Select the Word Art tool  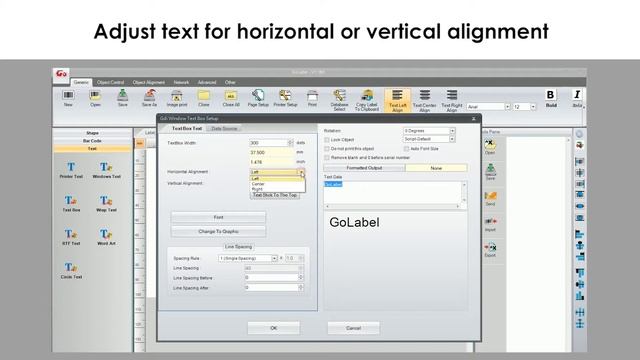[106, 237]
